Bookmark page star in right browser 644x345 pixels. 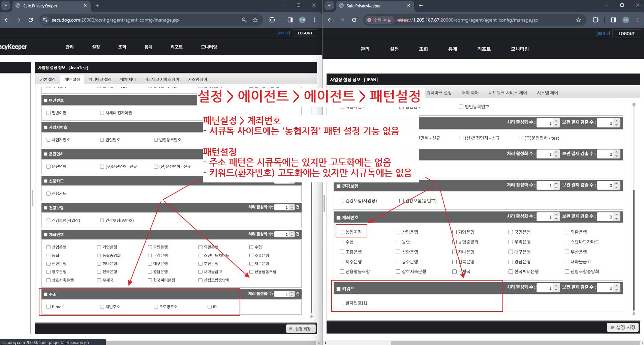click(579, 20)
